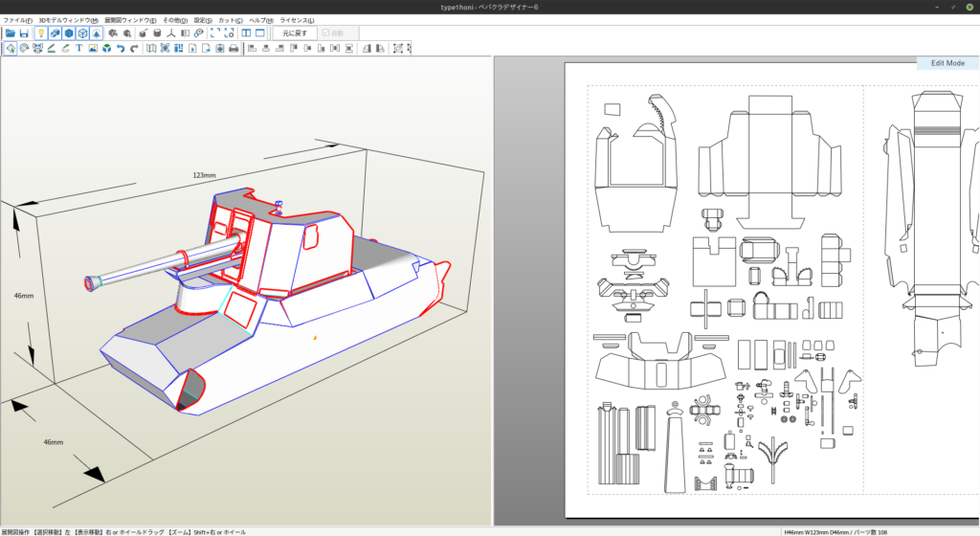The image size is (980, 536).
Task: Toggle Edit Mode in the unfold window
Action: click(x=947, y=63)
